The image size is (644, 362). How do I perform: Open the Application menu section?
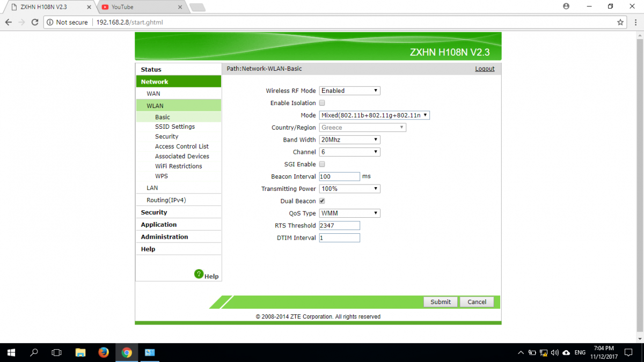(x=178, y=225)
